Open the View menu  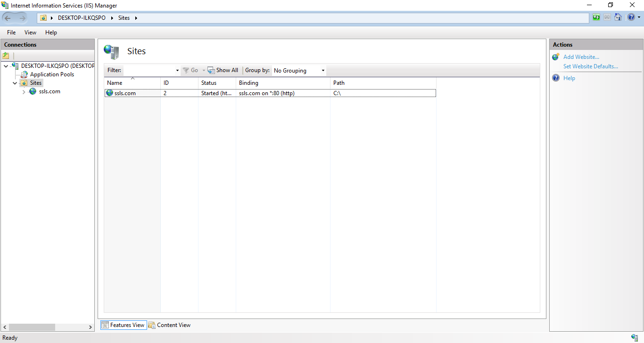(x=30, y=33)
